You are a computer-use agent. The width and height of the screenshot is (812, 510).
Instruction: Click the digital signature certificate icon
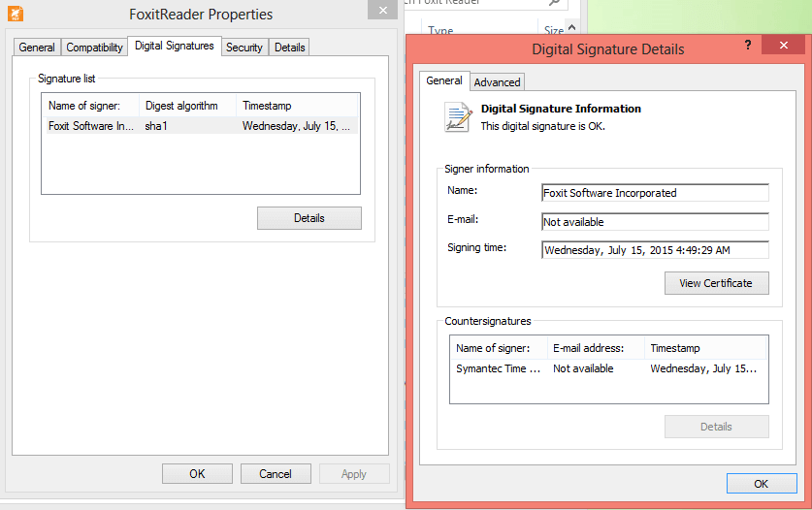coord(457,116)
